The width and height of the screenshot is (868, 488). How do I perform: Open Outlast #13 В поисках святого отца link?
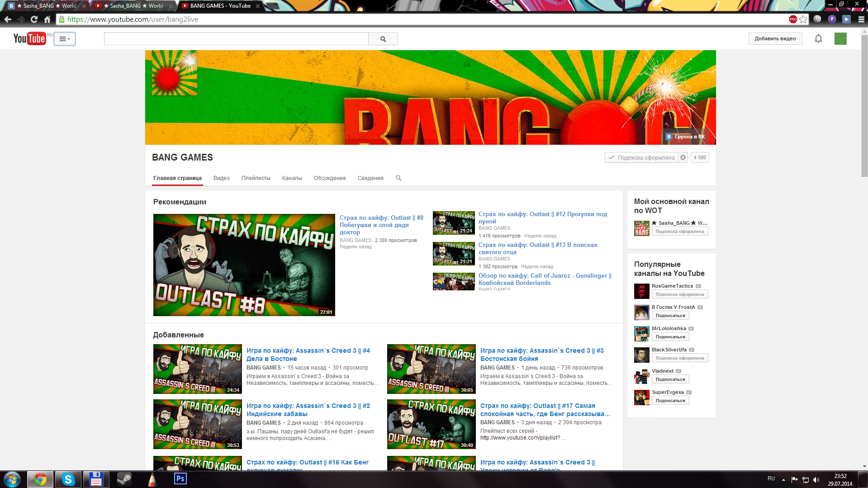click(538, 248)
